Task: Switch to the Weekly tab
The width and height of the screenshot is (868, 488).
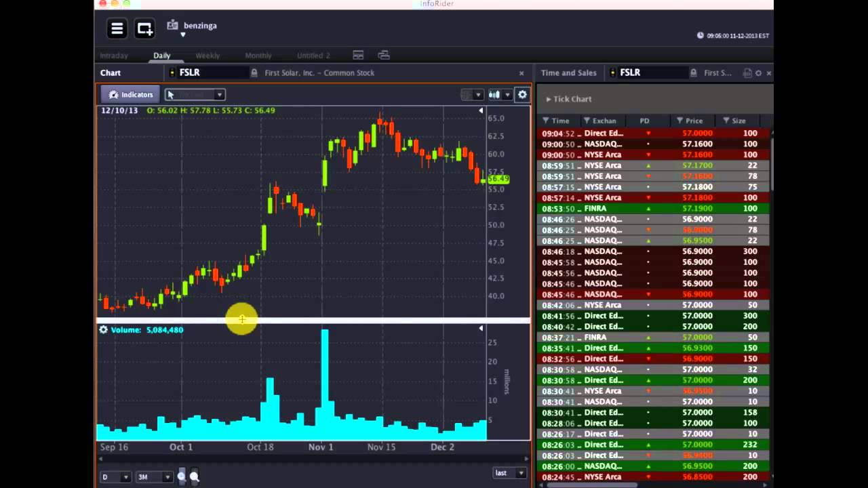Action: [208, 56]
